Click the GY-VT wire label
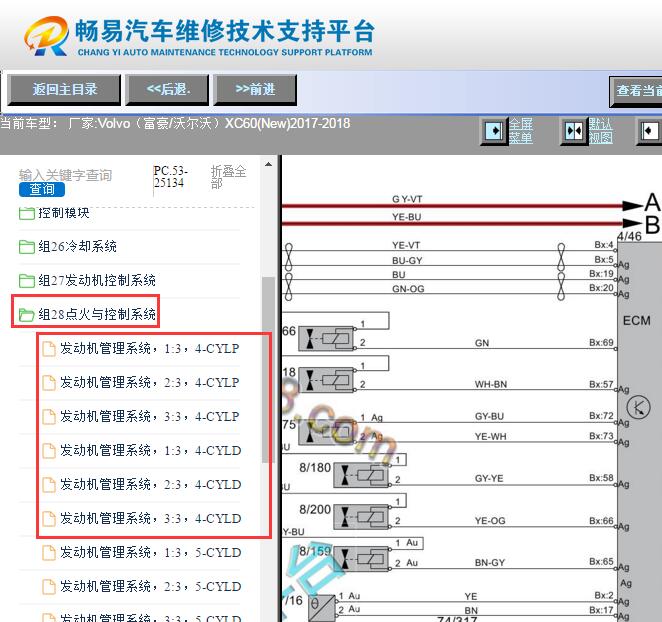This screenshot has width=662, height=622. (407, 199)
